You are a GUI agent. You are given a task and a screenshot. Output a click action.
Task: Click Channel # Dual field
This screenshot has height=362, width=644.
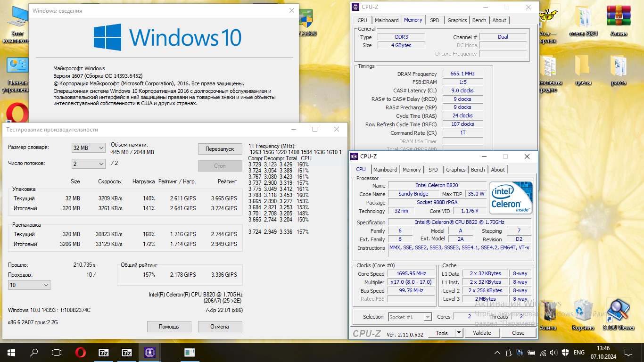(x=503, y=37)
